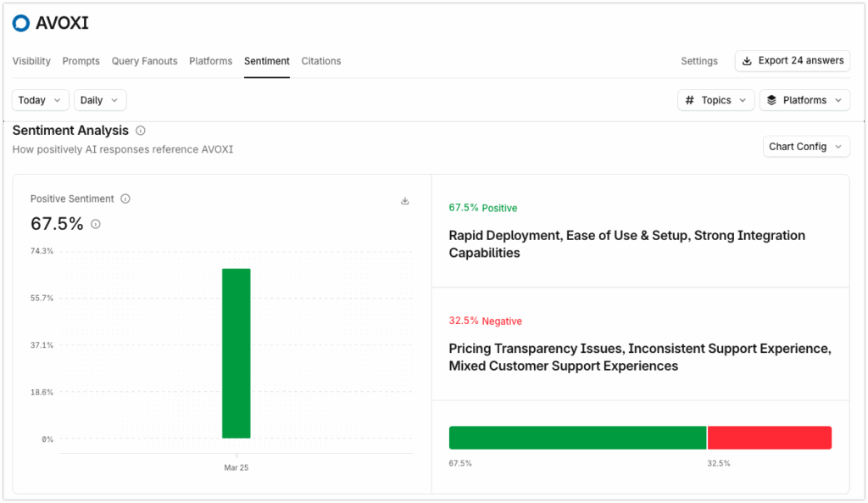This screenshot has width=868, height=503.
Task: Open the Citations tab
Action: [320, 60]
